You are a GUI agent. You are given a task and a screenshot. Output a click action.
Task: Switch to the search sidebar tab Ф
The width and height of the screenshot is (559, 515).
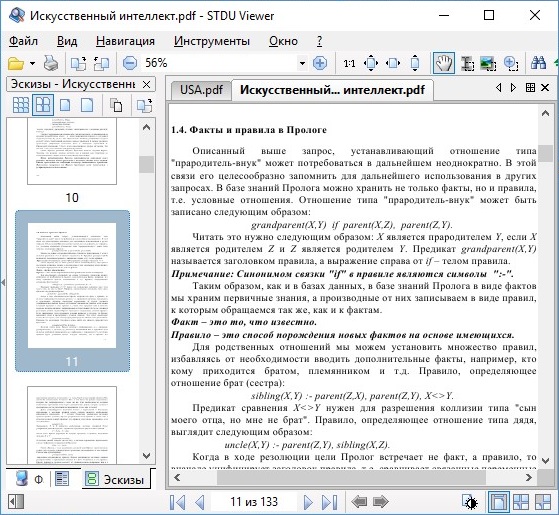point(30,479)
